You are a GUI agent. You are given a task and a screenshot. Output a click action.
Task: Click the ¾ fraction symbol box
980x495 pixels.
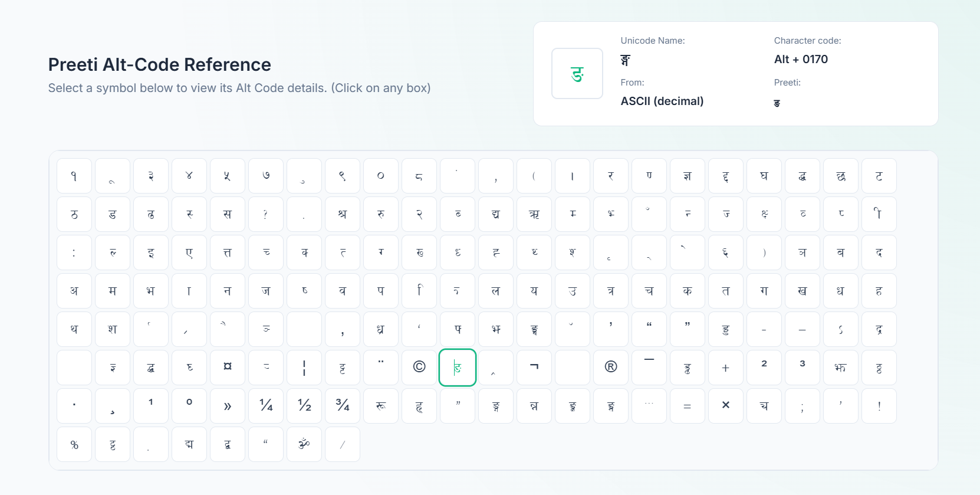pyautogui.click(x=342, y=406)
